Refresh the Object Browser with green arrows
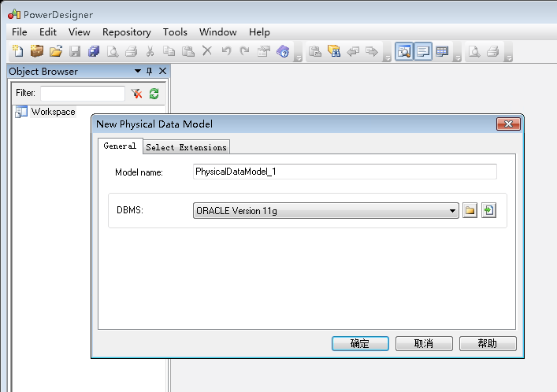Viewport: 557px width, 392px height. coord(154,94)
